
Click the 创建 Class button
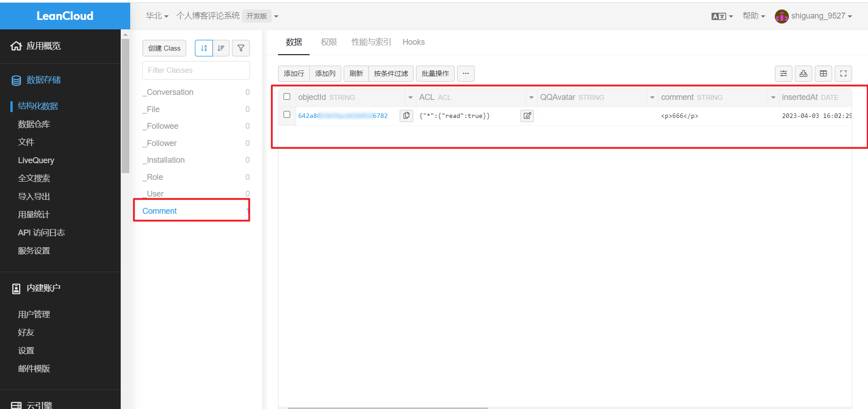point(164,48)
